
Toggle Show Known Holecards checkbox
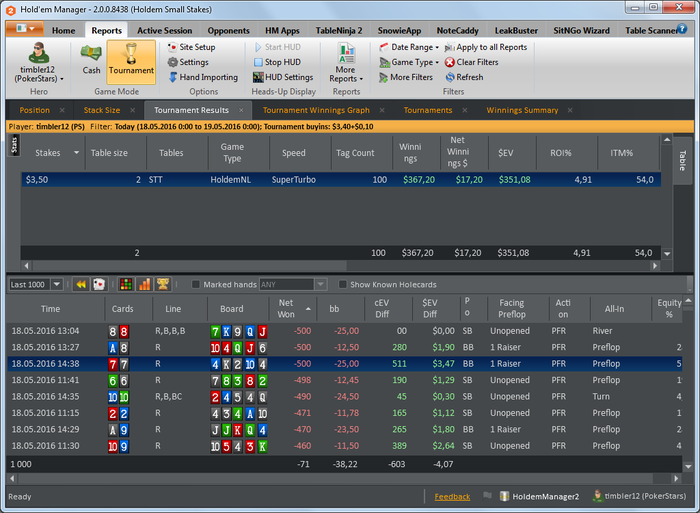tap(342, 284)
